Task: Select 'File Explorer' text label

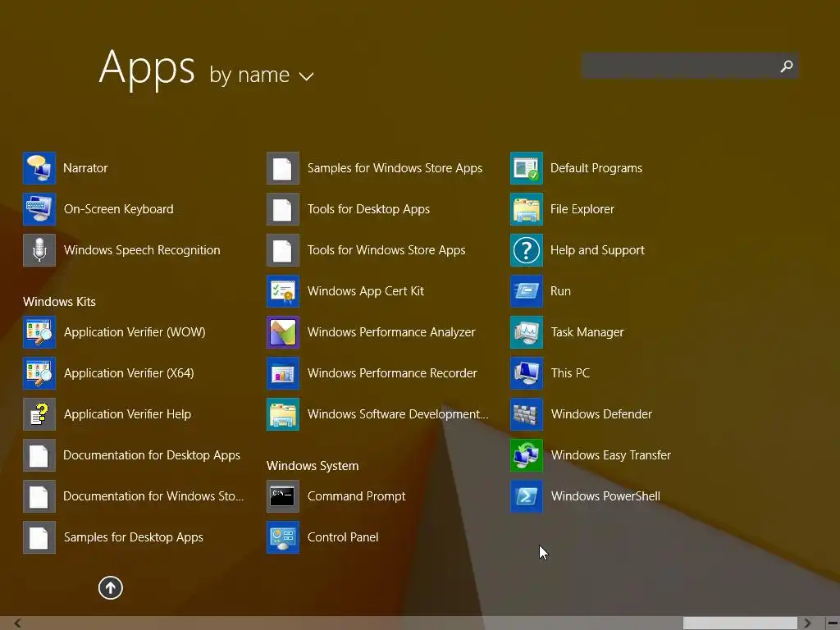Action: click(x=582, y=209)
